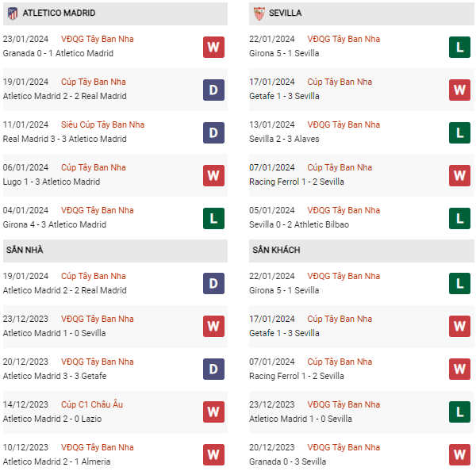Open Real Madrid 3-3 Atletico Madrid match
476x471 pixels.
tap(64, 139)
